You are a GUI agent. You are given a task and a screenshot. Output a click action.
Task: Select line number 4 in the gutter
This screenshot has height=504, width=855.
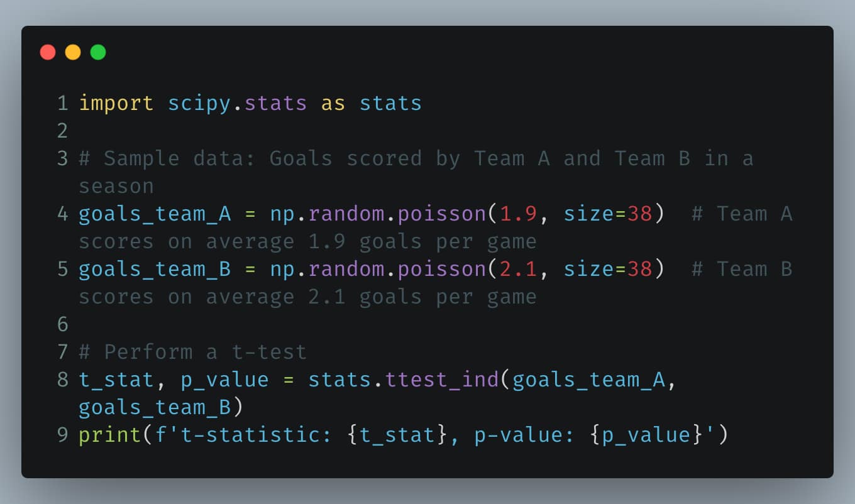coord(62,214)
